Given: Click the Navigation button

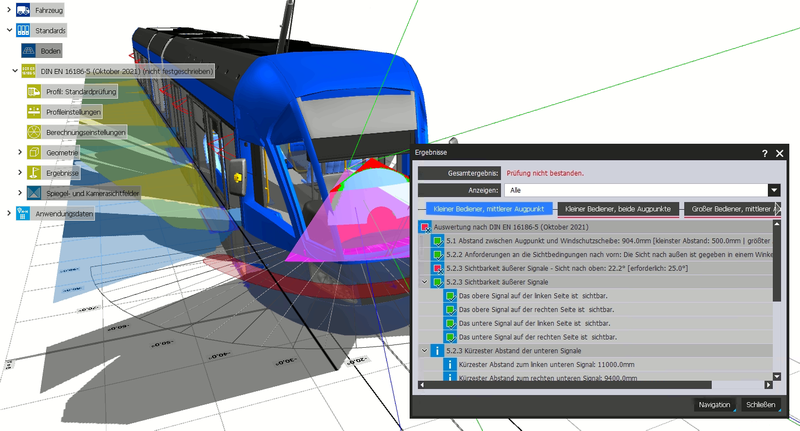Looking at the screenshot, I should tap(714, 404).
